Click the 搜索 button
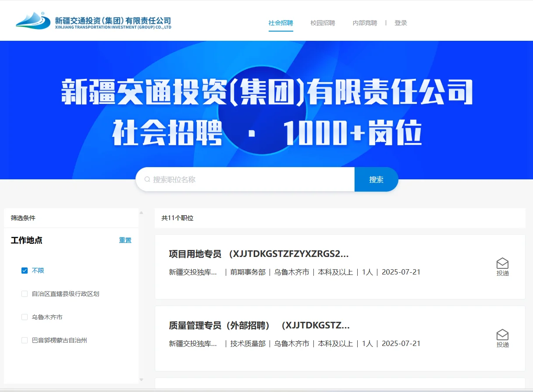Viewport: 533px width, 392px height. tap(376, 179)
